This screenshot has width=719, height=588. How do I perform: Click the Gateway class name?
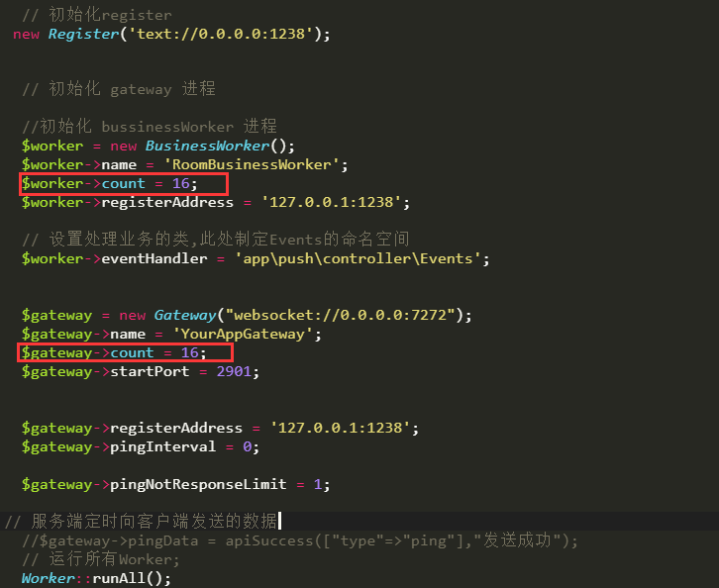(x=185, y=315)
